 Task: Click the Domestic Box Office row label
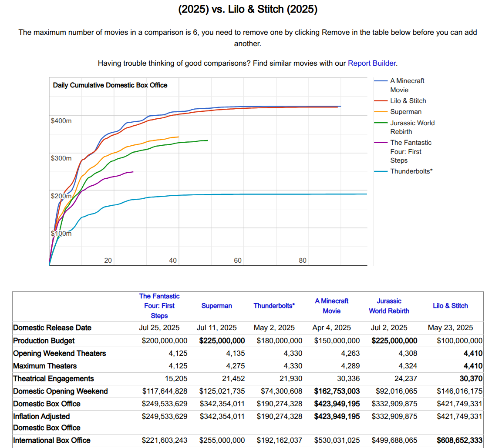tap(47, 404)
